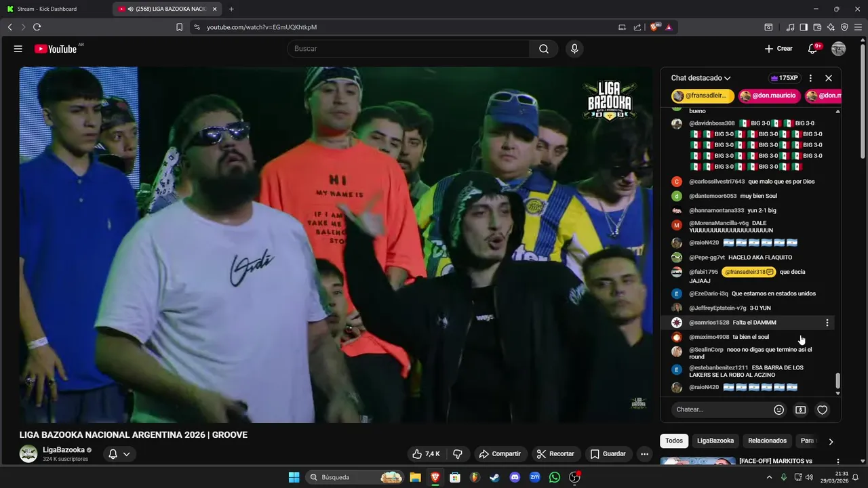Share this page from address bar
868x488 pixels.
[x=637, y=27]
